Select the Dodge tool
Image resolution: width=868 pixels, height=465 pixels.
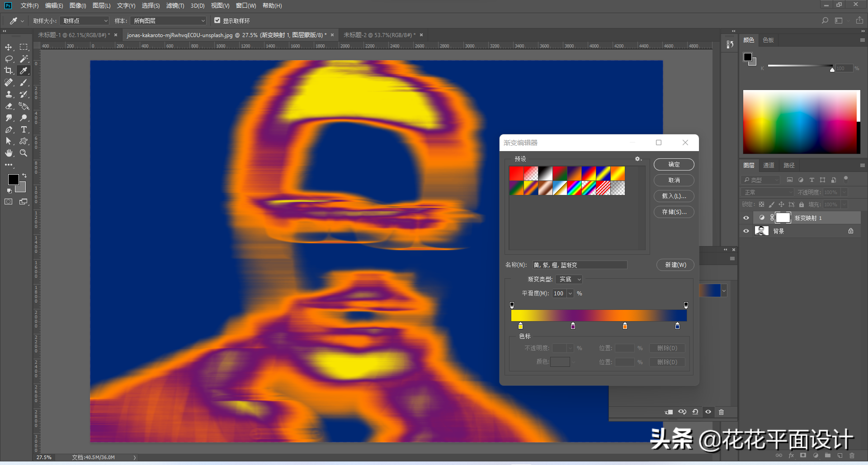click(24, 118)
